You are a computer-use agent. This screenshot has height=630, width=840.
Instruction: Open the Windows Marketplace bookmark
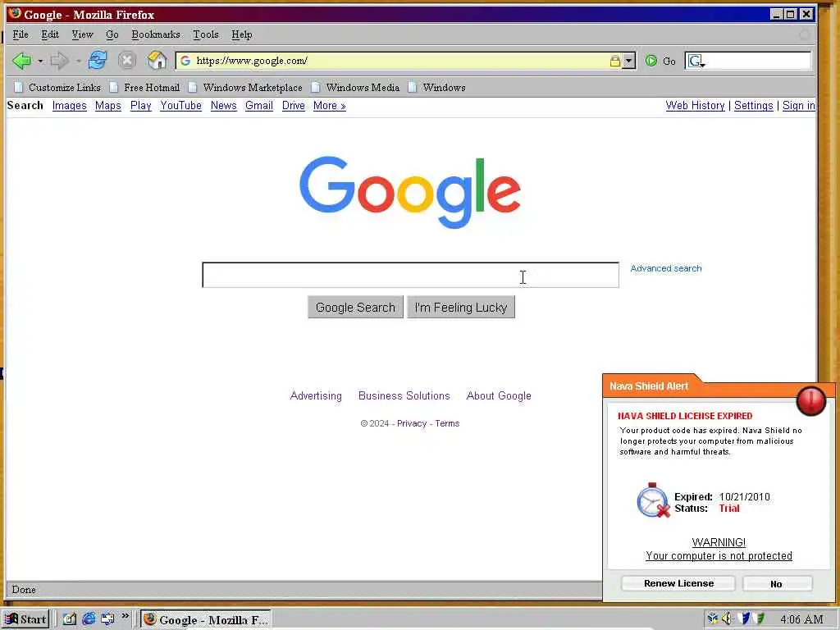coord(245,87)
